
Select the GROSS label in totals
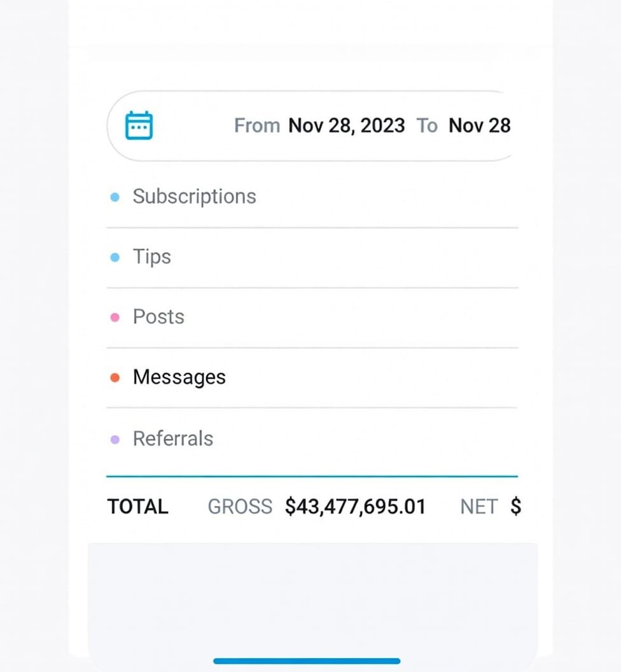pyautogui.click(x=240, y=507)
